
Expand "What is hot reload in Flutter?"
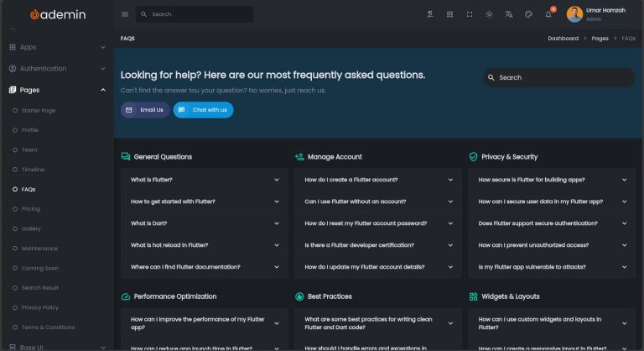pos(205,245)
